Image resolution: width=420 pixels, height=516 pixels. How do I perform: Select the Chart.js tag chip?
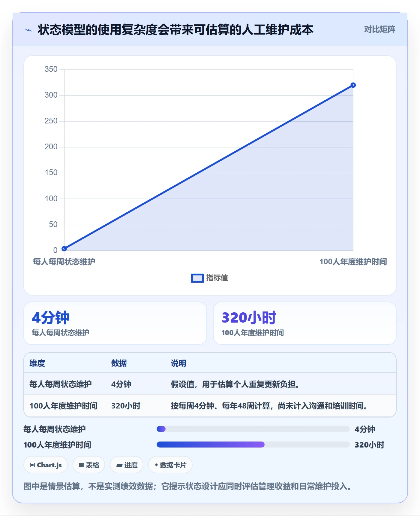46,465
